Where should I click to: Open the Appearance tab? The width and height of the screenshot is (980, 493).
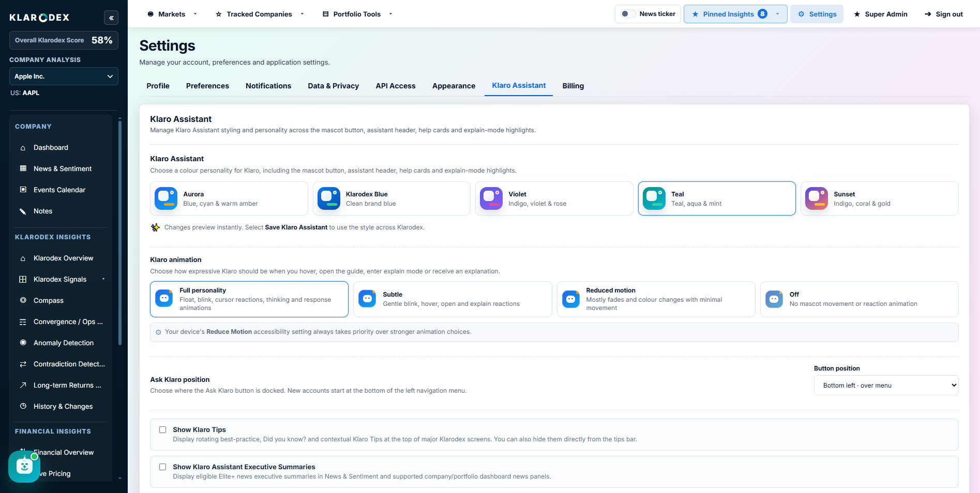point(454,86)
